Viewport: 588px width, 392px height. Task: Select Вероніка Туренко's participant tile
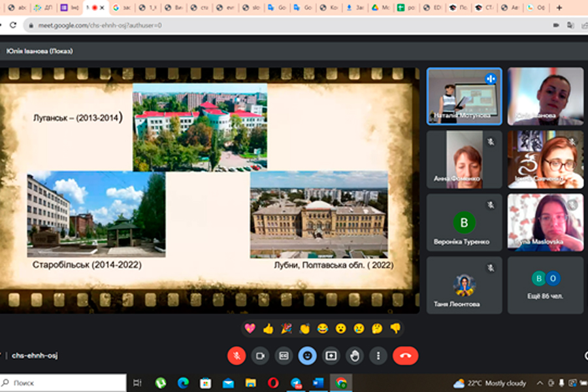(464, 222)
